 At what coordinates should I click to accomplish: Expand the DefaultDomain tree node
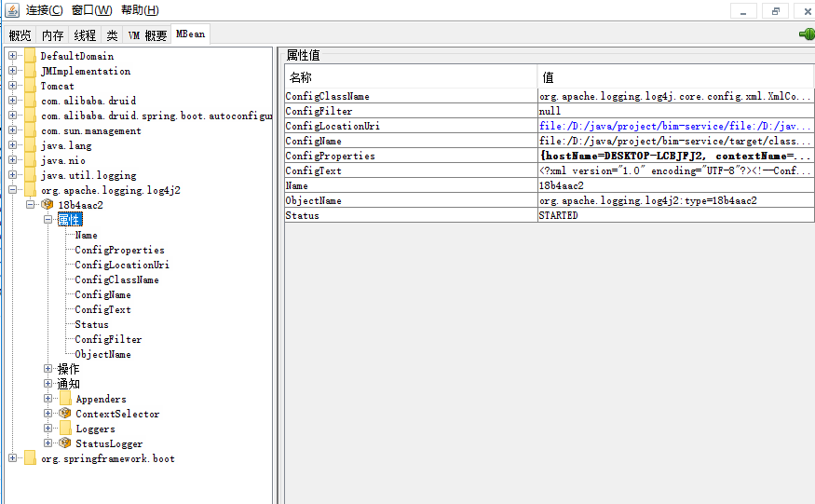[x=12, y=55]
